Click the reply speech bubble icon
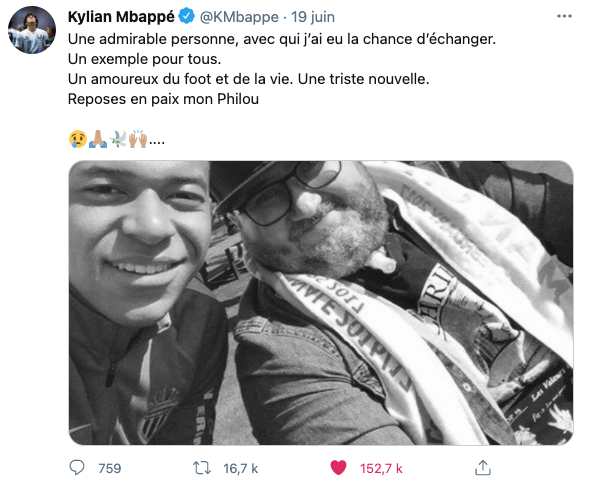The width and height of the screenshot is (590, 488). click(77, 468)
